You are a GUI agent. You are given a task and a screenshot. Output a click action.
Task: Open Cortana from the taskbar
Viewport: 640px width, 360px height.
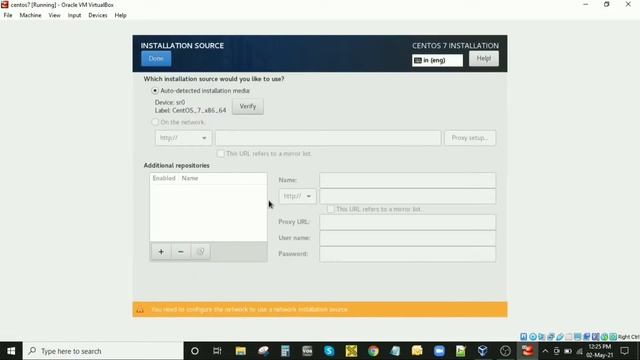coord(195,351)
